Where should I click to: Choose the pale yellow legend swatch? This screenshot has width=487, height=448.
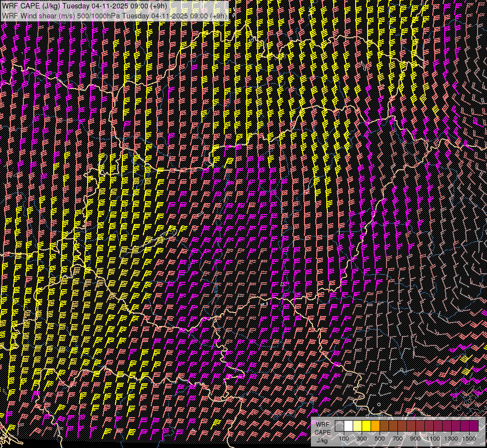click(357, 426)
